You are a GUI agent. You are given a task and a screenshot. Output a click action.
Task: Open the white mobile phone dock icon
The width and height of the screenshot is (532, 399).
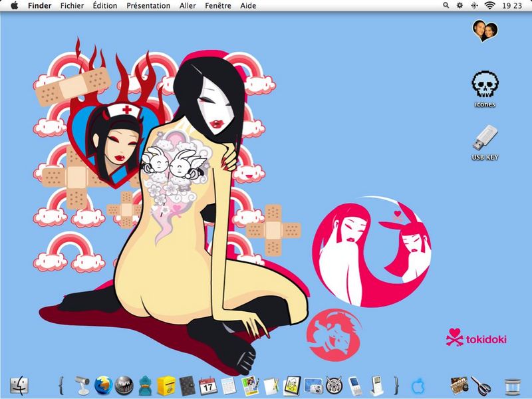pyautogui.click(x=355, y=386)
